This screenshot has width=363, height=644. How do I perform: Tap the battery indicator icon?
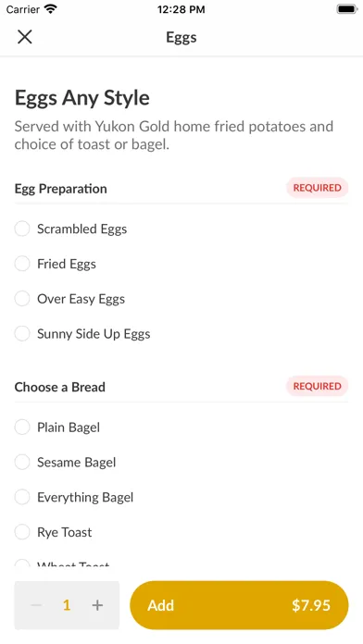347,9
